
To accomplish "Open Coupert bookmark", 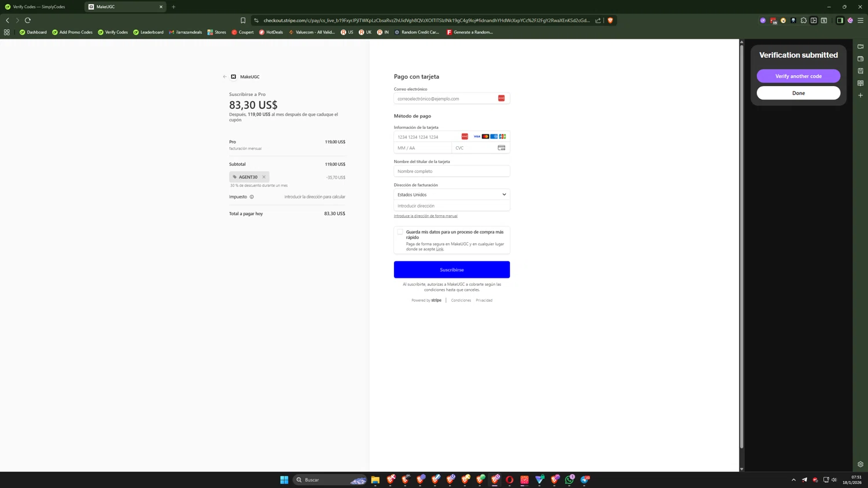I will (x=242, y=32).
